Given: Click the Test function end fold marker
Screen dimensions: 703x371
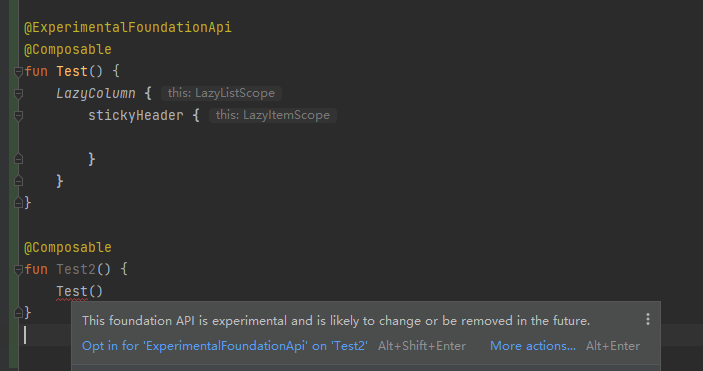Looking at the screenshot, I should tap(18, 202).
